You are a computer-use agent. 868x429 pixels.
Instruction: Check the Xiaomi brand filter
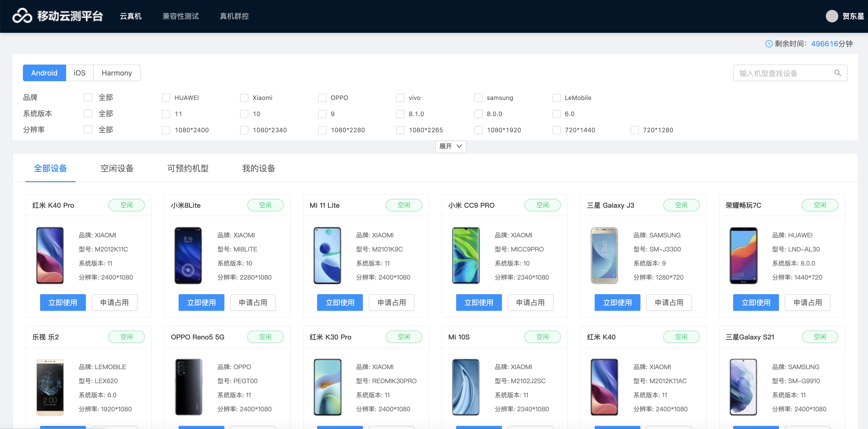(x=244, y=98)
